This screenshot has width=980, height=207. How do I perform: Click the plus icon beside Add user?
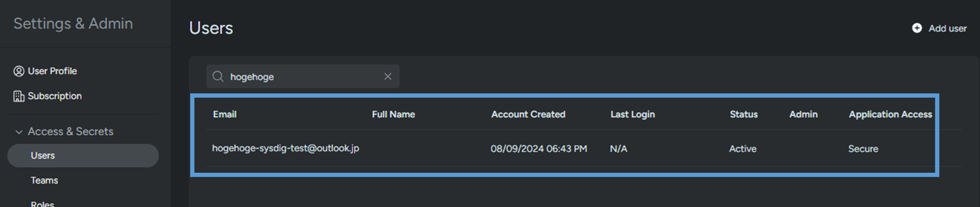pos(917,28)
